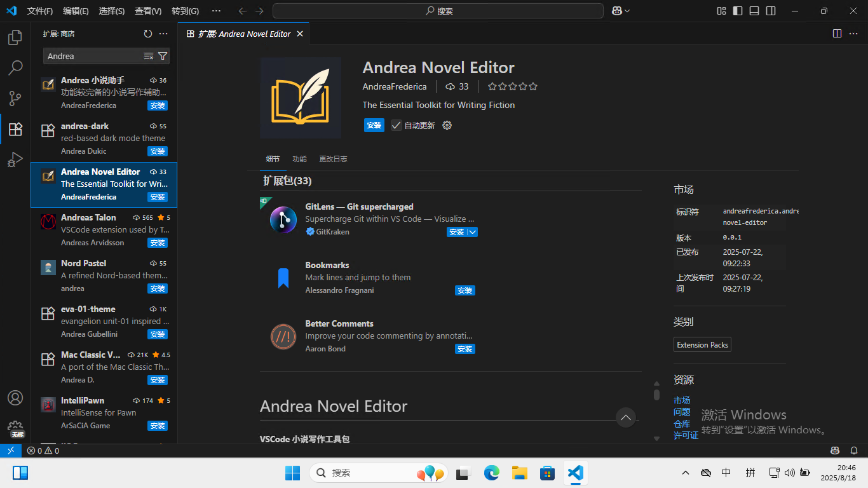
Task: Click the Extension Packs category tag
Action: pyautogui.click(x=702, y=344)
